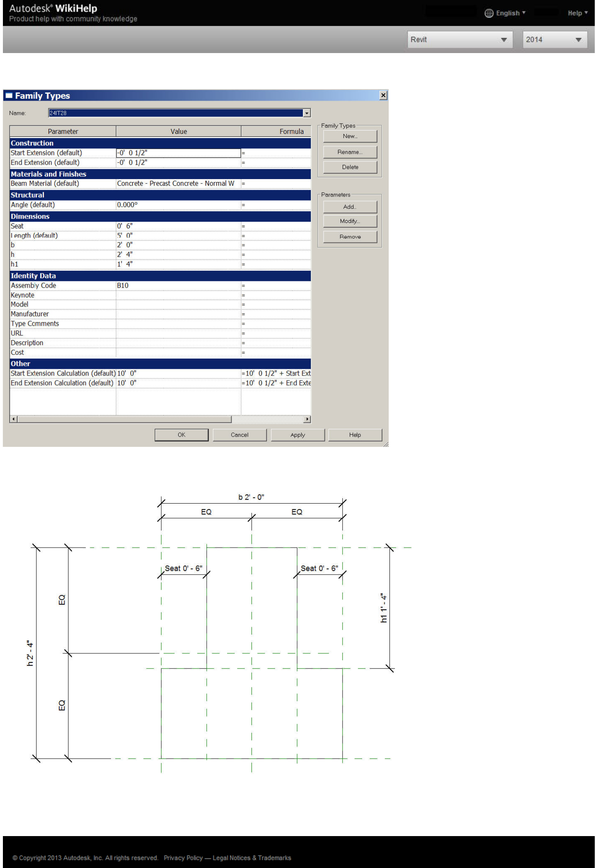Select the Model parameter row
595x868 pixels.
coord(160,304)
